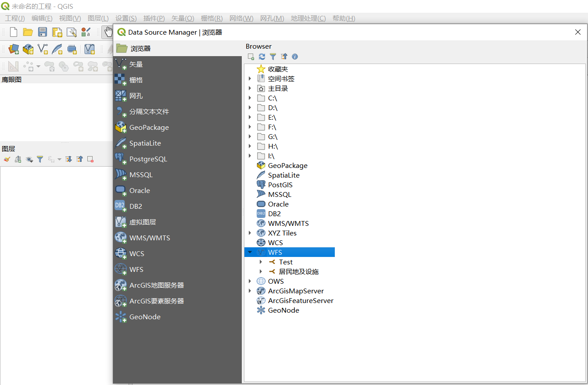Select the 浏览器 tab in sidebar
The height and width of the screenshot is (385, 588).
coord(177,48)
